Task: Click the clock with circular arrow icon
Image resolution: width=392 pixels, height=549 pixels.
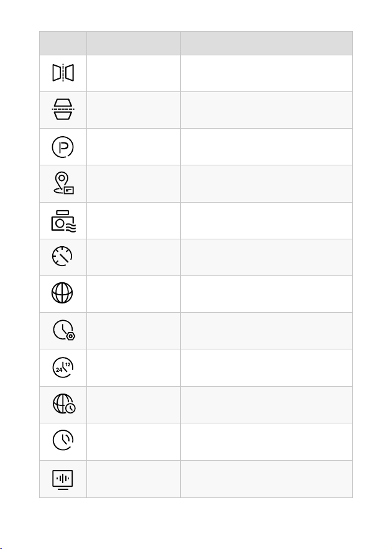Action: click(63, 440)
